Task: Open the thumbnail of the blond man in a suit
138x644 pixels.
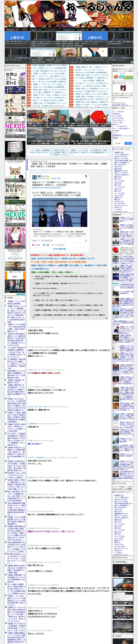Action: point(69,55)
